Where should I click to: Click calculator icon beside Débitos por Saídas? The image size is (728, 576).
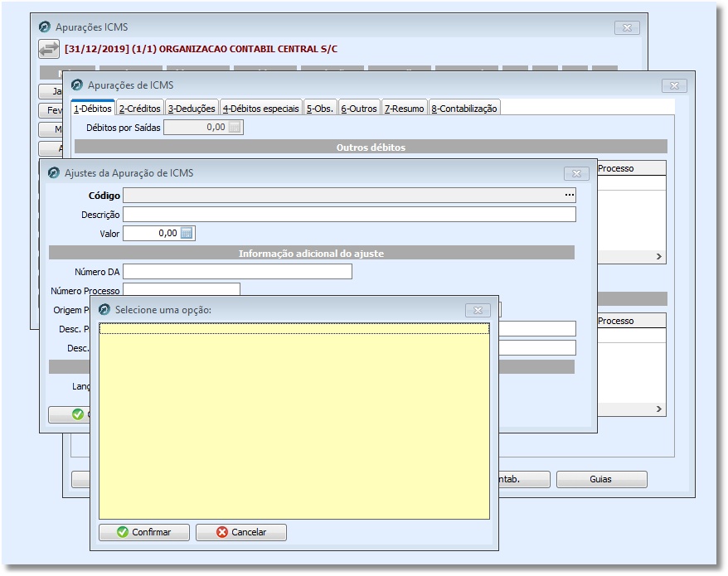click(235, 127)
